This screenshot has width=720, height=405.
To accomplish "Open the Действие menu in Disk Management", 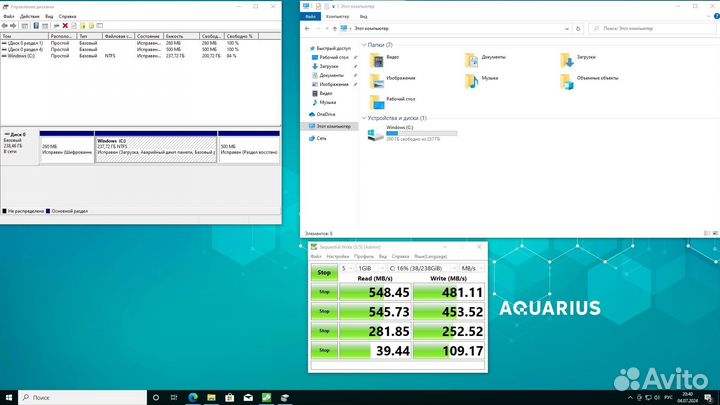I will [29, 17].
